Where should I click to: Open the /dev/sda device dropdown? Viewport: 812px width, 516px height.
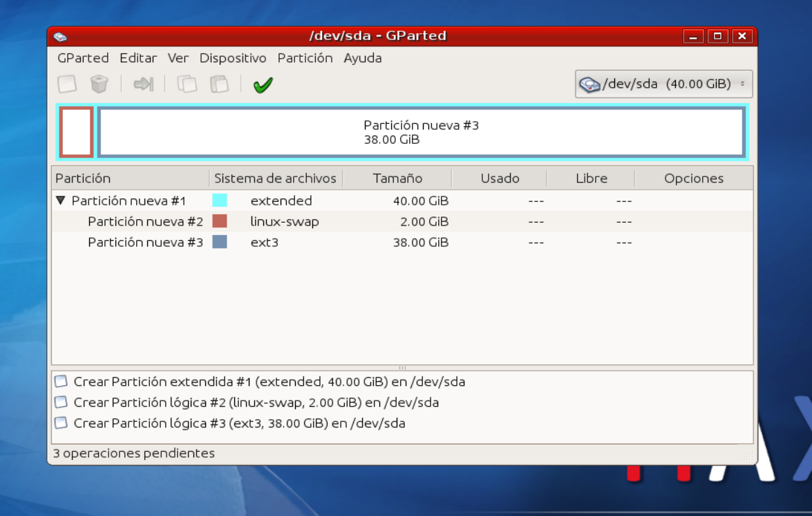click(x=663, y=84)
